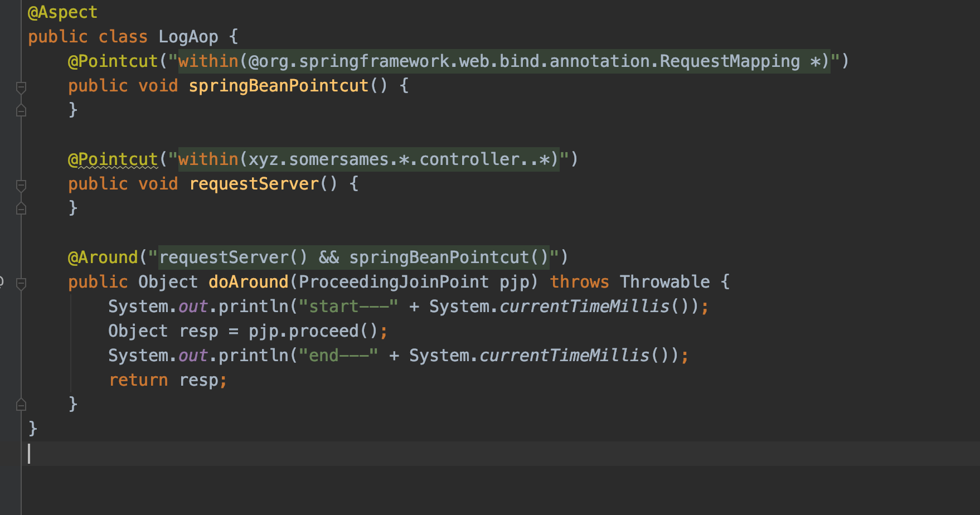Click the ProceedingJoinPoint parameter type
Viewport: 980px width, 515px height.
394,282
